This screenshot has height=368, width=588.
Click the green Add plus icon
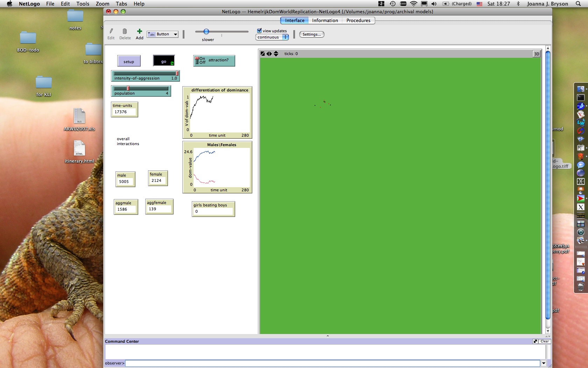[139, 32]
